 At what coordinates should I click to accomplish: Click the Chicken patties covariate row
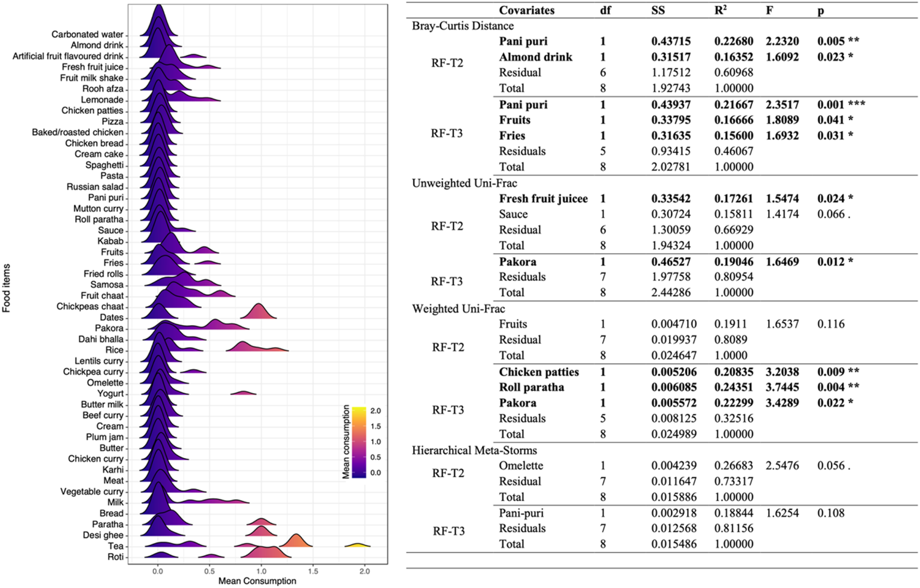pos(538,372)
